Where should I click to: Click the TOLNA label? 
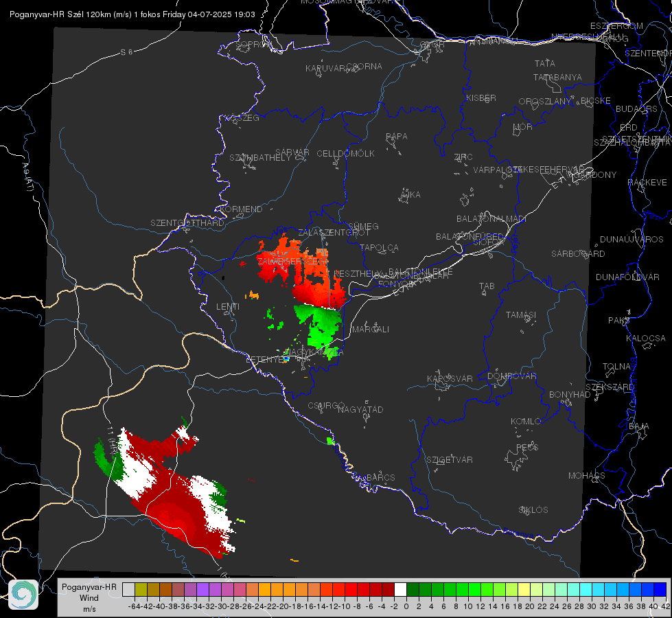tap(616, 367)
